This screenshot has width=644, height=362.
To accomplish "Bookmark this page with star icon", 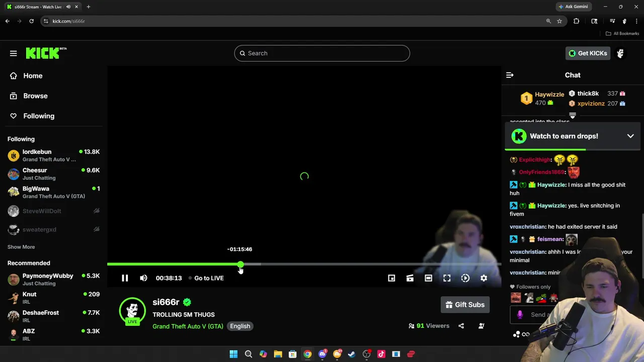I will (x=559, y=21).
